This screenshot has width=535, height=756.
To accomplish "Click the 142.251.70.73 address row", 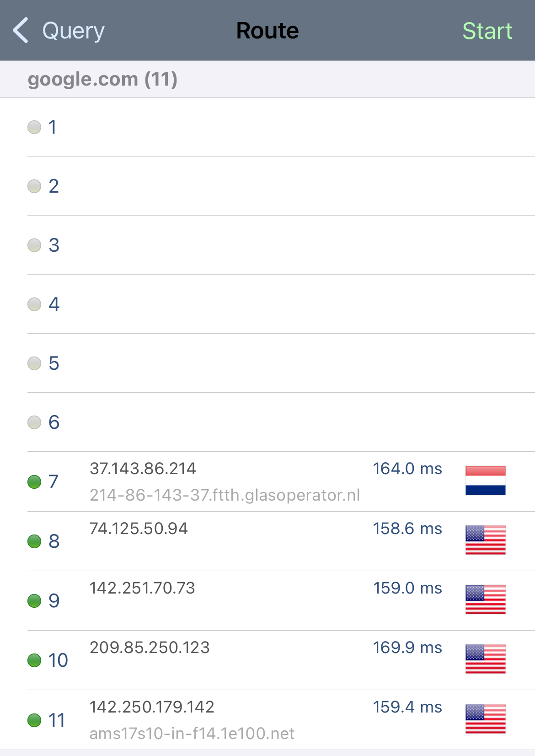I will point(267,600).
